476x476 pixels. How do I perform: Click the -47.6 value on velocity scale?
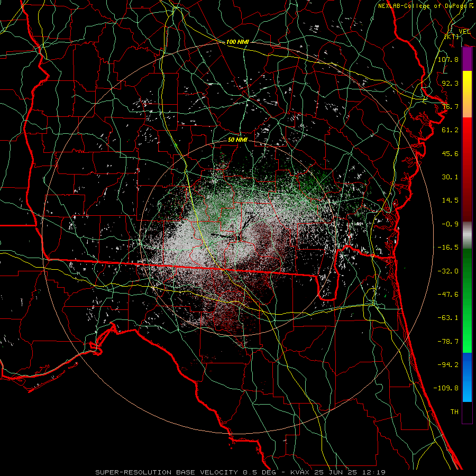pyautogui.click(x=448, y=295)
